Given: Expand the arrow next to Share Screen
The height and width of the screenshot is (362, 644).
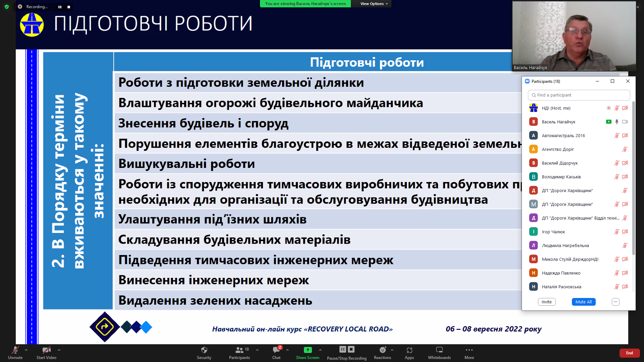Looking at the screenshot, I should click(x=320, y=350).
